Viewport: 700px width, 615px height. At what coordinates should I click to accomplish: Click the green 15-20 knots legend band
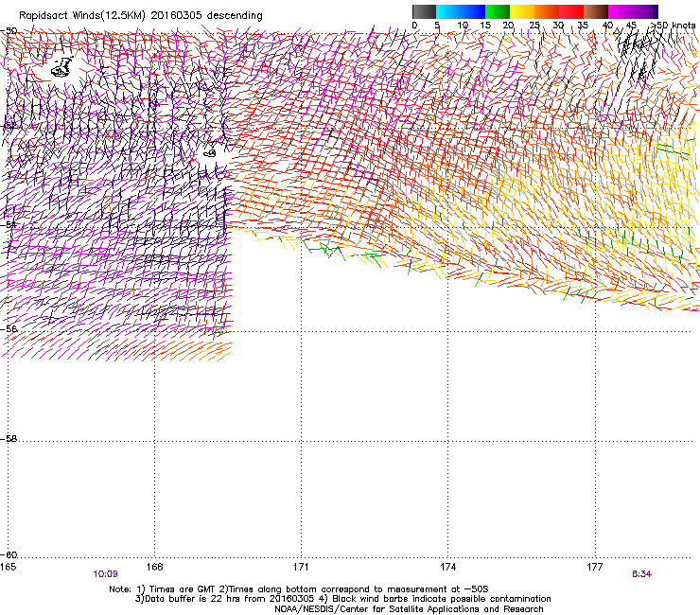pyautogui.click(x=498, y=11)
